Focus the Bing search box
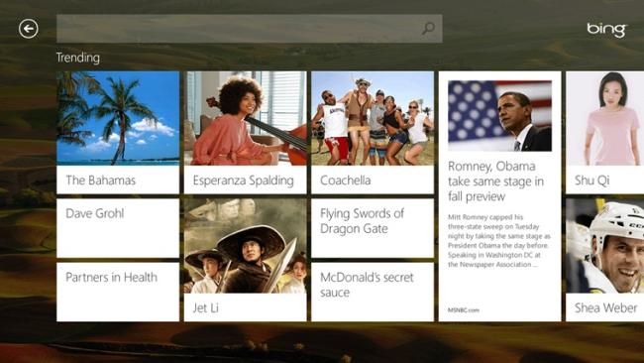 pos(250,29)
